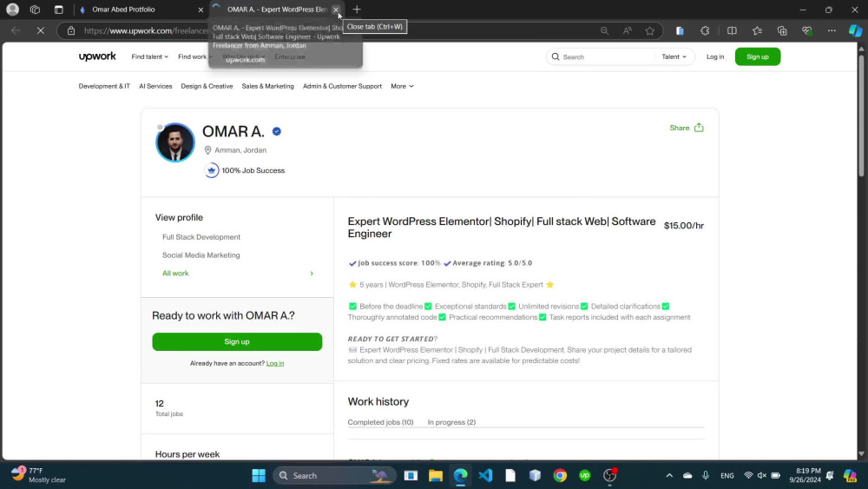The image size is (868, 489).
Task: Open a new tab with plus icon
Action: (357, 10)
